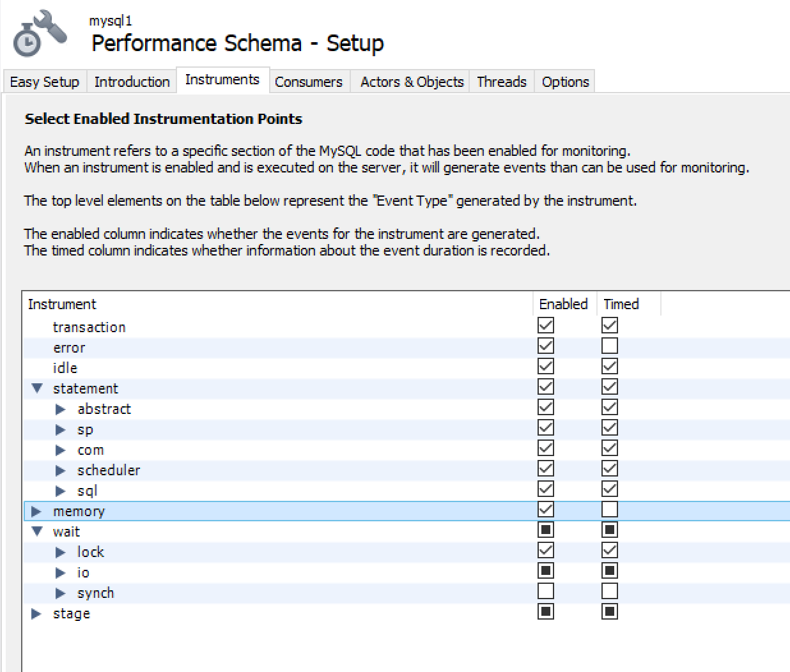Switch to the Consumers tab
Image resolution: width=790 pixels, height=672 pixels.
coord(309,82)
